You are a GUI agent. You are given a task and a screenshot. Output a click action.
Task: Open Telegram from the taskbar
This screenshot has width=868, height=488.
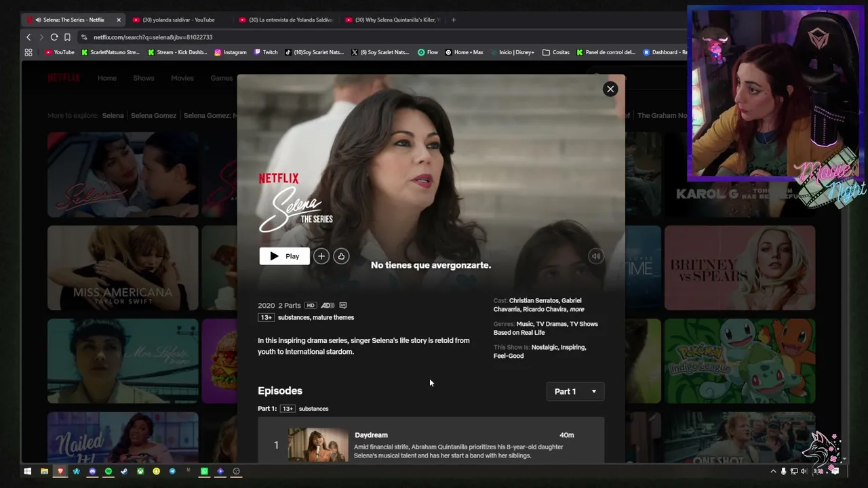(x=172, y=471)
